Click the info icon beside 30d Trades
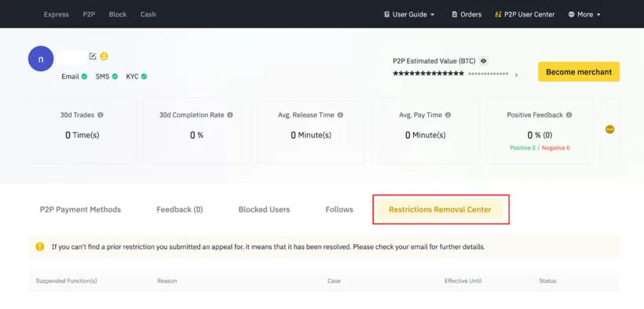The width and height of the screenshot is (644, 309). point(101,115)
